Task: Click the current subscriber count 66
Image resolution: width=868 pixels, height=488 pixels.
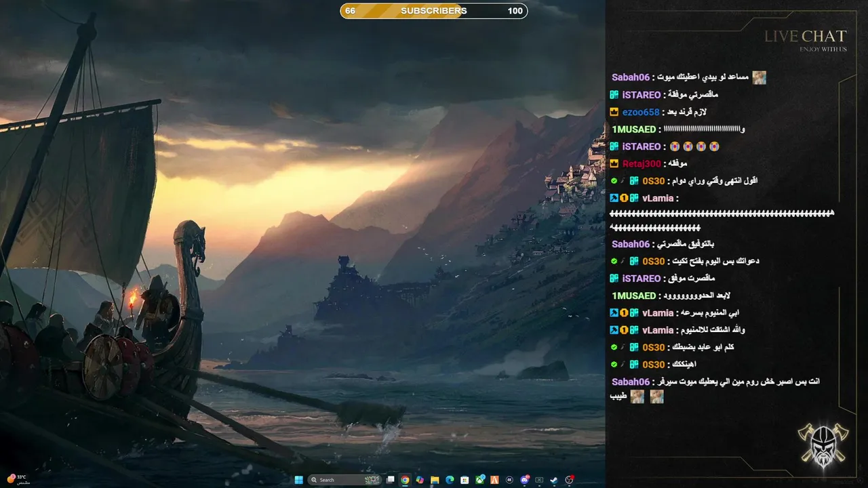Action: coord(350,11)
